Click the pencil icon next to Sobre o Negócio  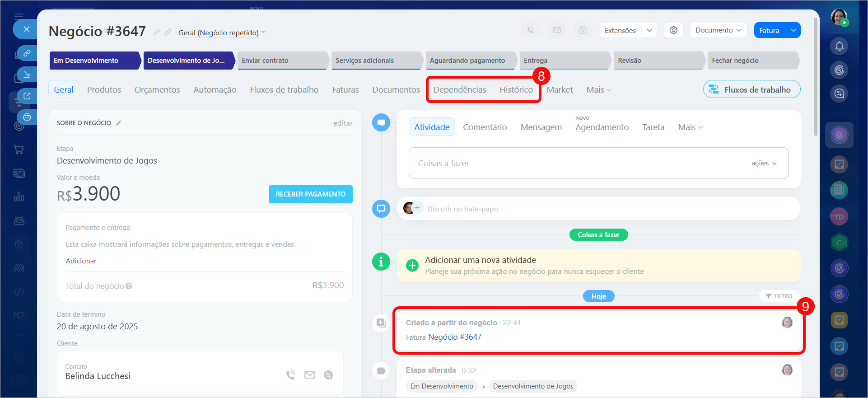tap(118, 123)
